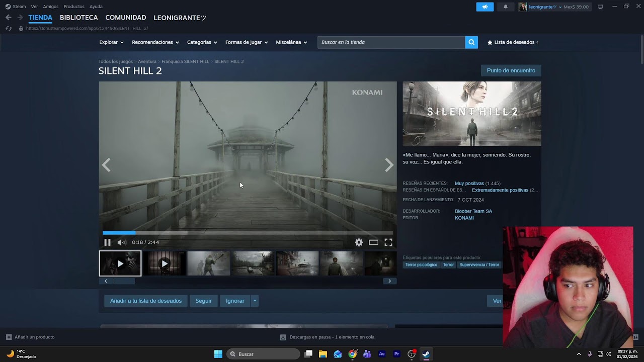This screenshot has width=644, height=362.
Task: Expand the Recomendaciones dropdown
Action: [x=155, y=42]
